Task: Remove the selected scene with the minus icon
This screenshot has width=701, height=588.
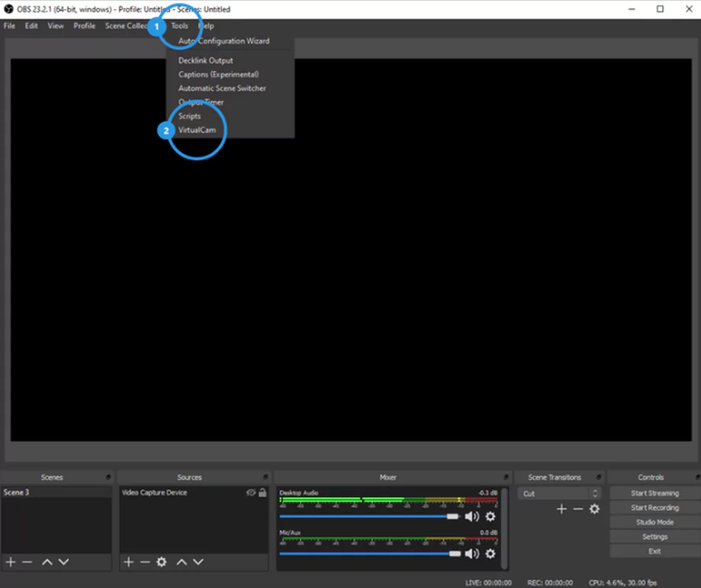Action: point(27,562)
